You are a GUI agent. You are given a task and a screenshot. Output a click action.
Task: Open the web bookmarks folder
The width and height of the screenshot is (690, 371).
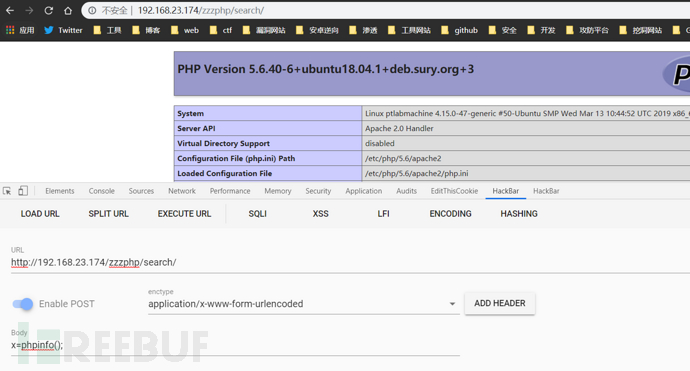tap(185, 30)
